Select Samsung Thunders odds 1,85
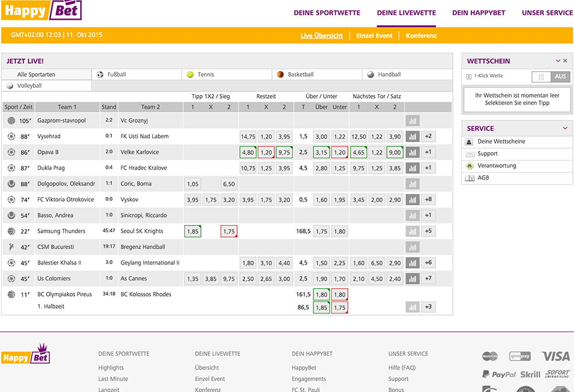The width and height of the screenshot is (574, 392). pos(192,231)
